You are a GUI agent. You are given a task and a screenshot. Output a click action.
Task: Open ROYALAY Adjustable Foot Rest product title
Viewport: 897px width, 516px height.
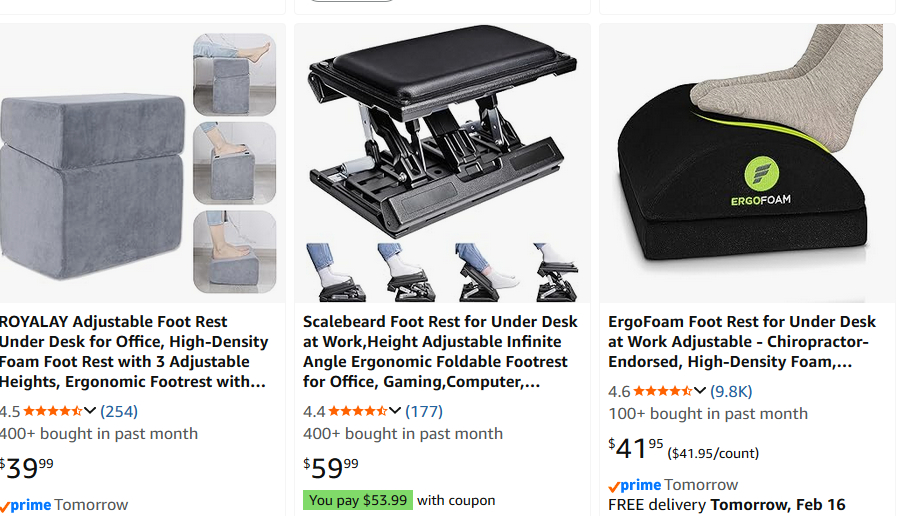point(134,351)
